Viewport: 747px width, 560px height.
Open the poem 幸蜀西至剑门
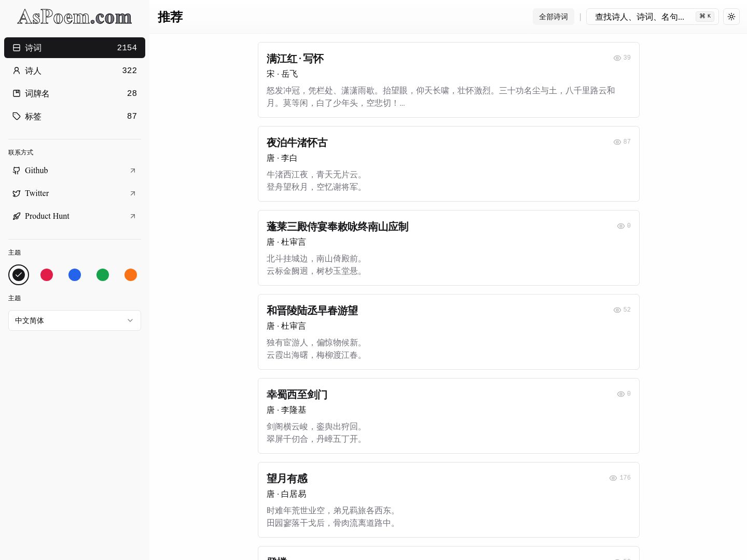(297, 395)
